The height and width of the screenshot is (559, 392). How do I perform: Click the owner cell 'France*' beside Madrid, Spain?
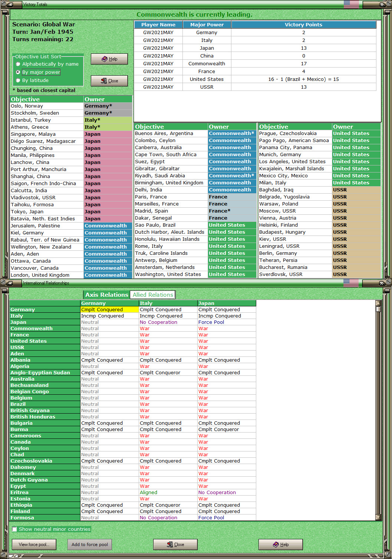tap(232, 211)
